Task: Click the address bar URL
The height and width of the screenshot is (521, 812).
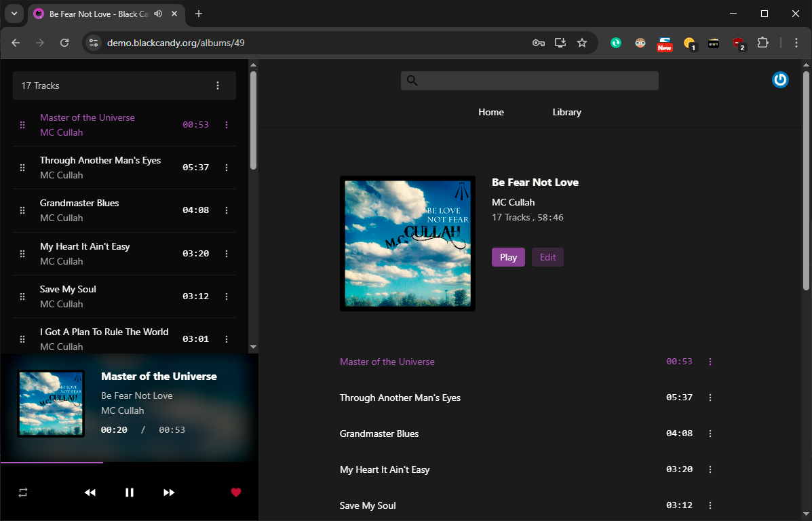Action: tap(176, 43)
